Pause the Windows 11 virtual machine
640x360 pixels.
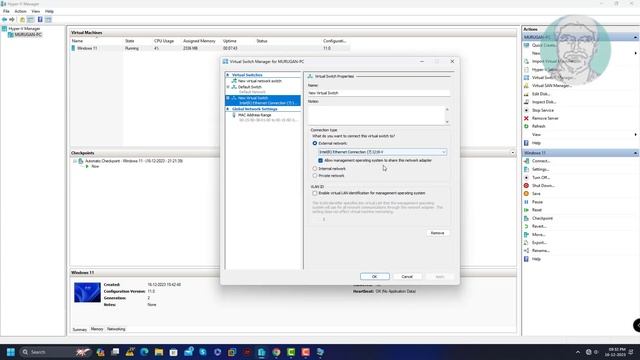pos(537,202)
